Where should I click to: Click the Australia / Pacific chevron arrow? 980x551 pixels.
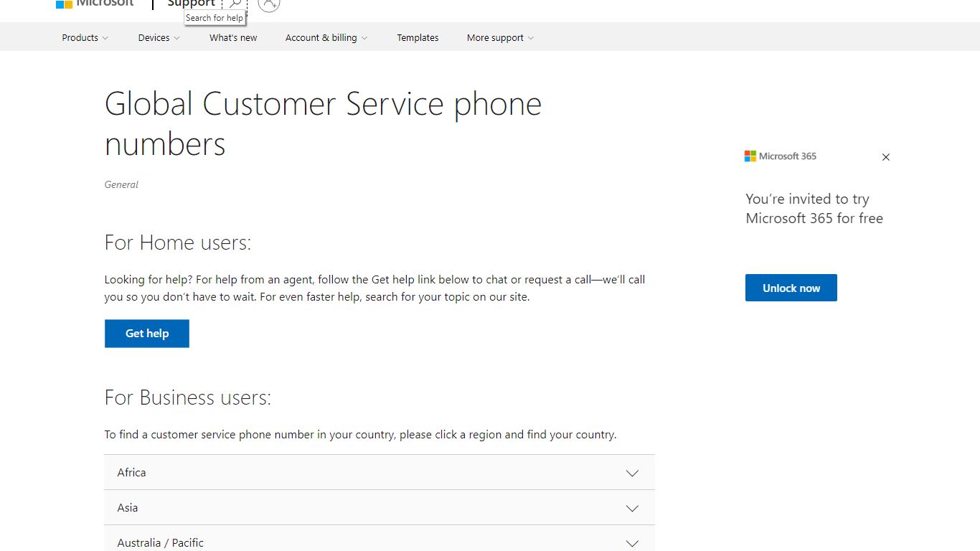click(632, 544)
